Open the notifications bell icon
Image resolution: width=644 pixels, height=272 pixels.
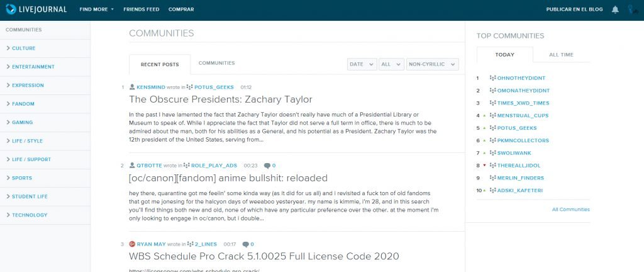[614, 9]
